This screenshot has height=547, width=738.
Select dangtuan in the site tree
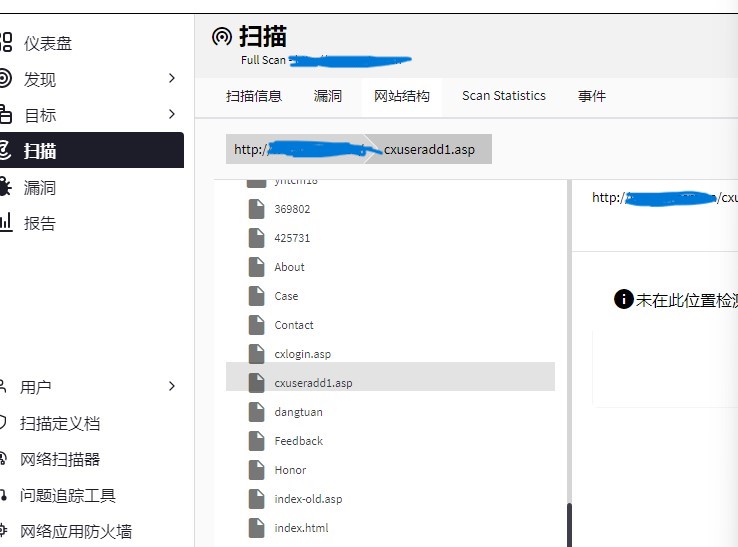[x=298, y=412]
